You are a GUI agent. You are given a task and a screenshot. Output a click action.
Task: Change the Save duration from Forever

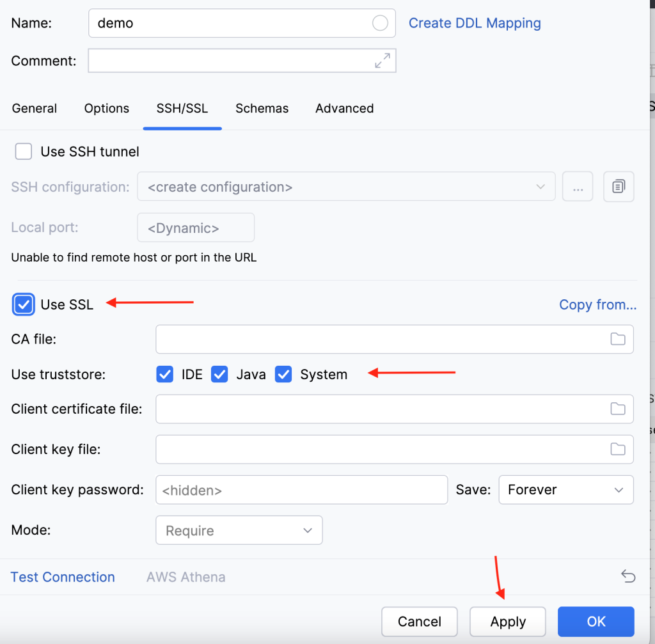point(565,490)
